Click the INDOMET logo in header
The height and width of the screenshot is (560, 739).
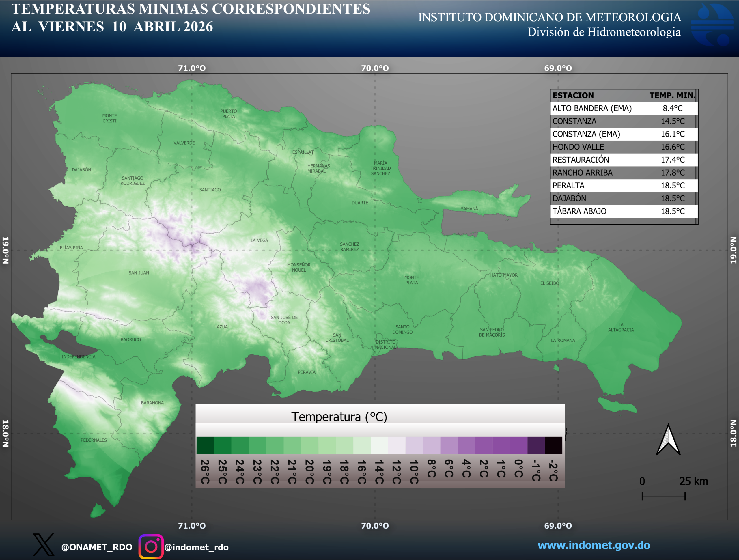coord(712,25)
